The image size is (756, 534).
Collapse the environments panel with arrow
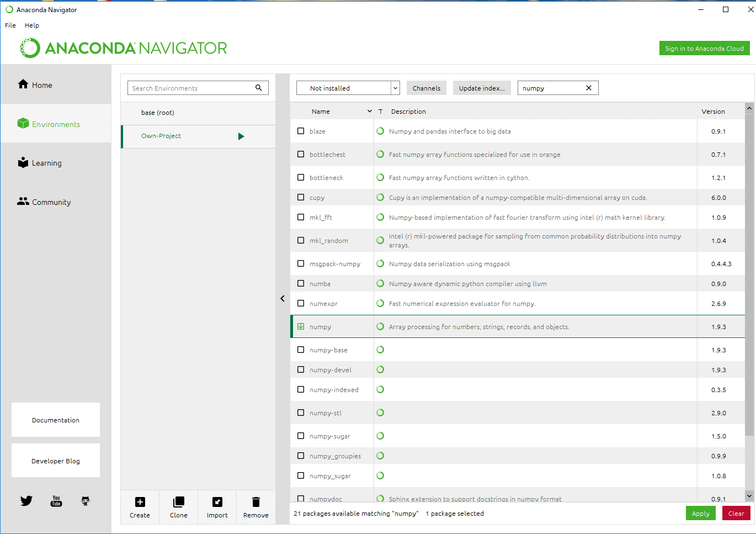tap(283, 298)
